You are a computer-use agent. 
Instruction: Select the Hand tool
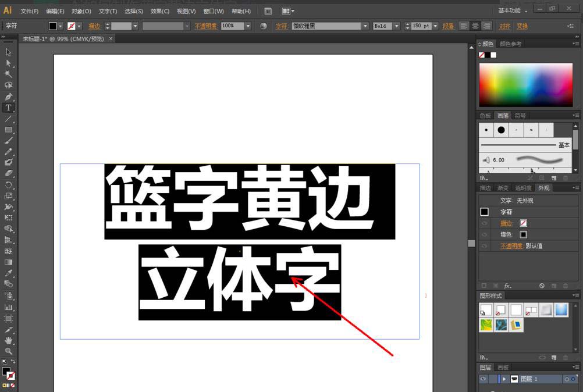(x=8, y=340)
